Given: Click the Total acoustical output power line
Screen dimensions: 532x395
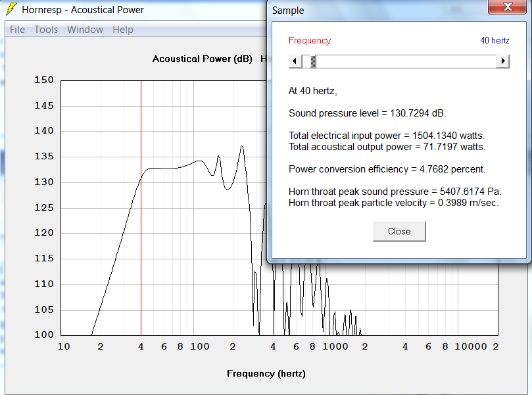Looking at the screenshot, I should [x=387, y=147].
